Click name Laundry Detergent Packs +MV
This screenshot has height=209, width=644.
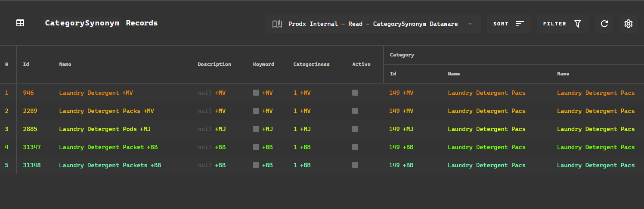pyautogui.click(x=107, y=111)
